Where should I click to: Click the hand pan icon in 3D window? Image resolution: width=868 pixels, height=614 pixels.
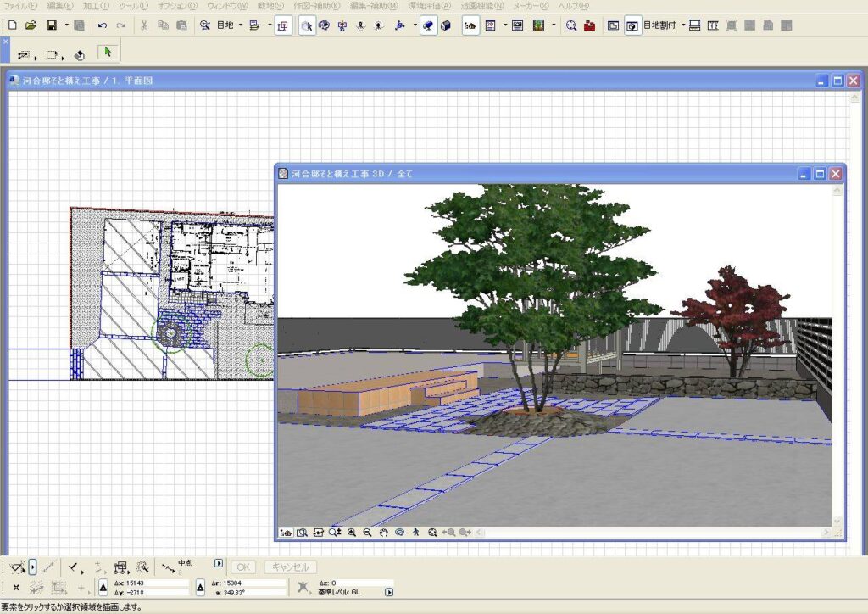tap(383, 533)
